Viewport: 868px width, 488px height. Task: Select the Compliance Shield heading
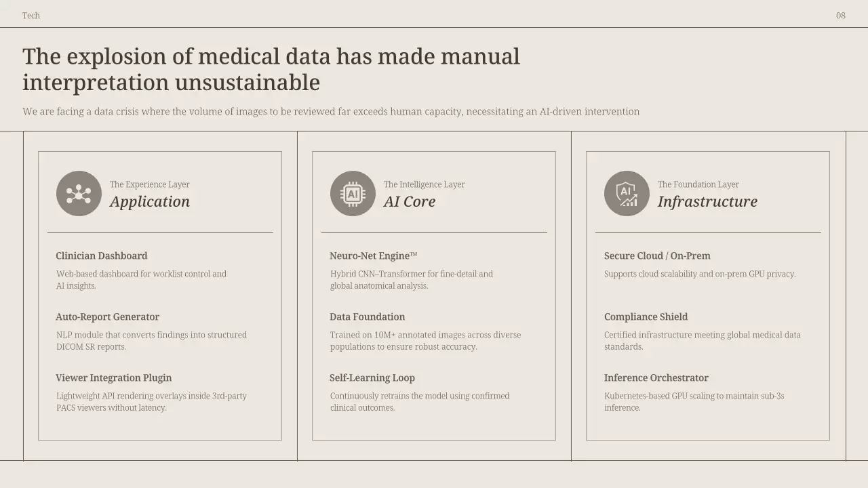point(646,317)
